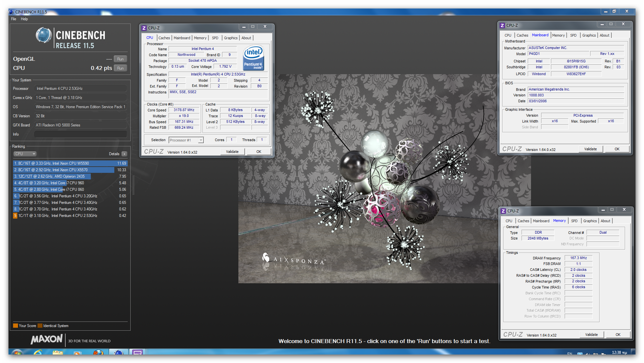Open SPD tab in the Memory window
The width and height of the screenshot is (644, 363).
[574, 221]
